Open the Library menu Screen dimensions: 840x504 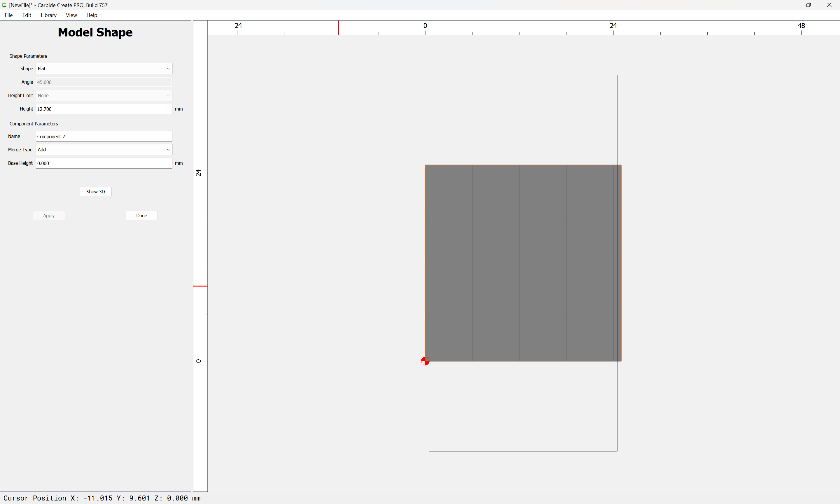(48, 15)
